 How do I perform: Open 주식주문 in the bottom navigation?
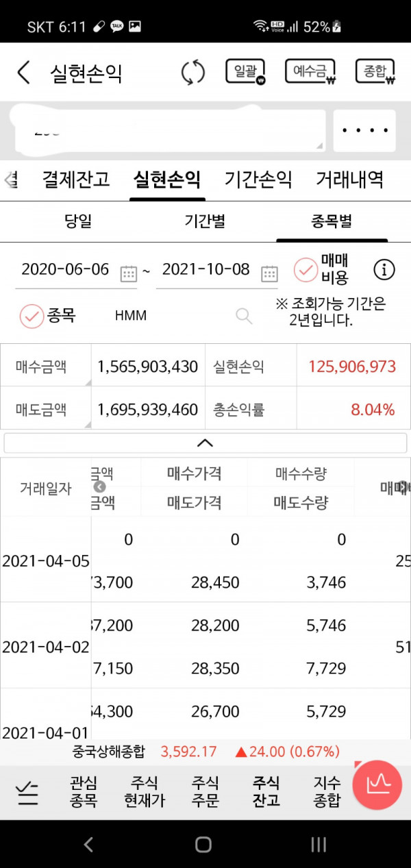point(205,791)
